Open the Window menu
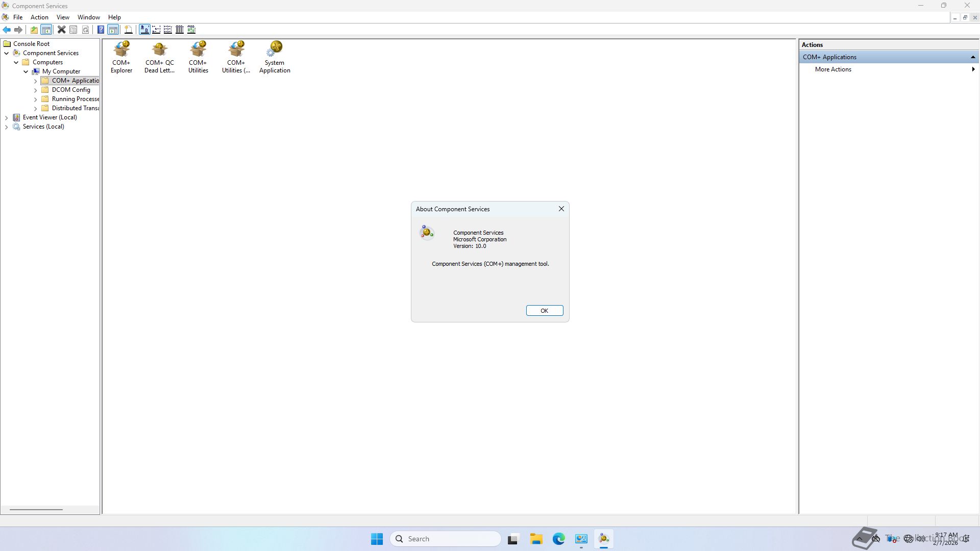The image size is (980, 551). (88, 17)
